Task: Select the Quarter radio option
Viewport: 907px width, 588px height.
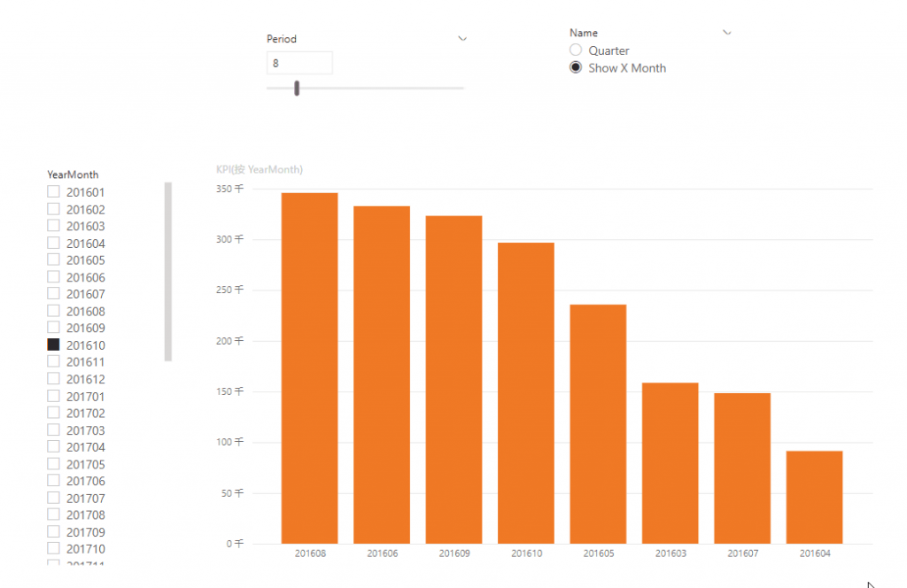Action: (x=576, y=50)
